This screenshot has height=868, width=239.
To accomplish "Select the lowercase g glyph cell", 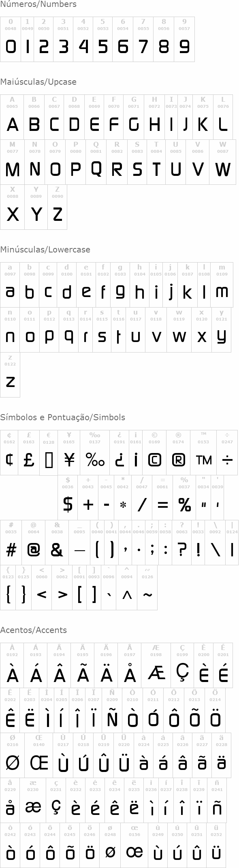I will [120, 285].
